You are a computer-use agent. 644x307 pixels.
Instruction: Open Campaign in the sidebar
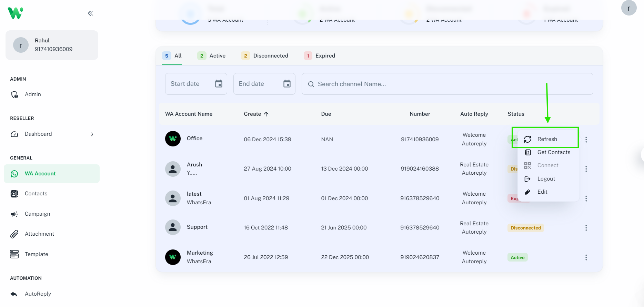tap(37, 214)
